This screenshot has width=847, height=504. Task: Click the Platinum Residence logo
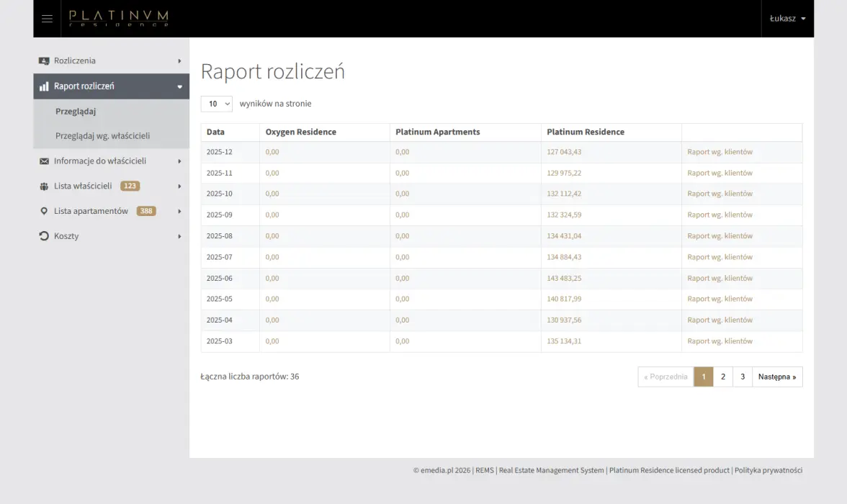click(118, 19)
